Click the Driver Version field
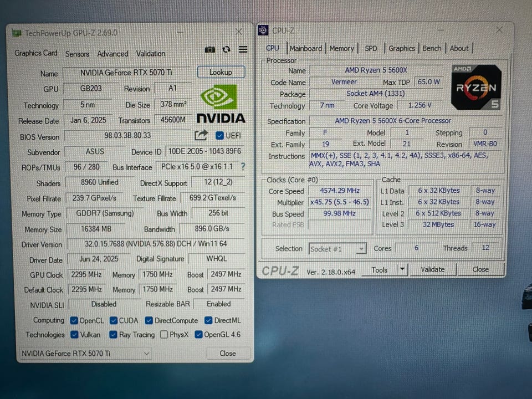The height and width of the screenshot is (399, 532). coord(156,244)
